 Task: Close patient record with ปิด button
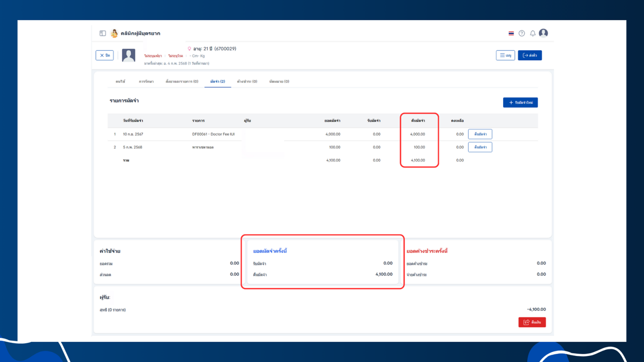(104, 55)
